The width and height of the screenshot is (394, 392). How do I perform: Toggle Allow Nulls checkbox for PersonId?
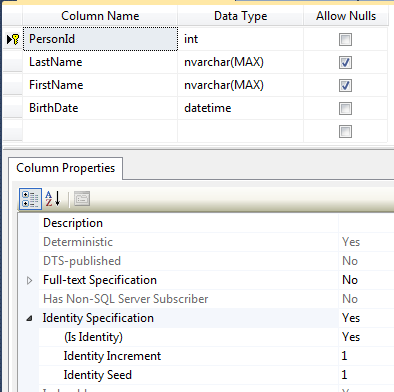tap(345, 40)
